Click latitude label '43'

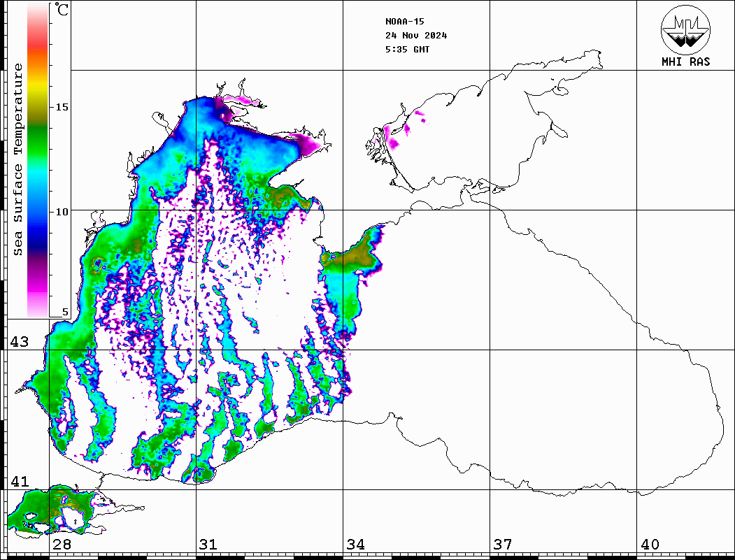point(19,342)
